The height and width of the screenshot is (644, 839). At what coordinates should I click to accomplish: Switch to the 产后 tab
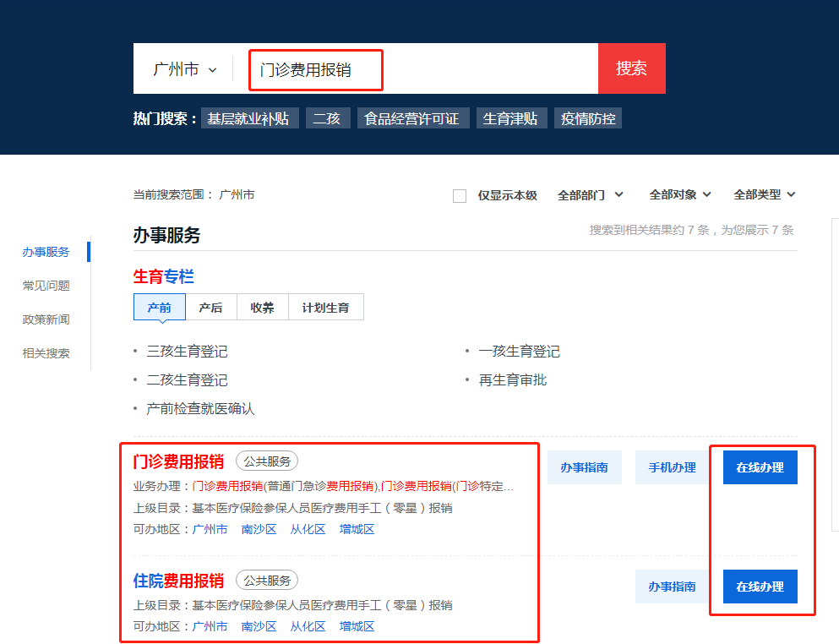pyautogui.click(x=211, y=308)
